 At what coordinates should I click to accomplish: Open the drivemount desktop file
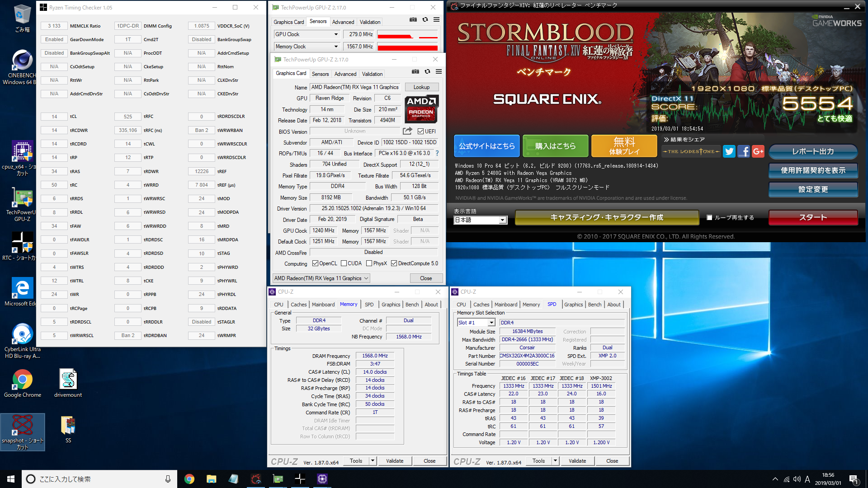click(x=68, y=384)
